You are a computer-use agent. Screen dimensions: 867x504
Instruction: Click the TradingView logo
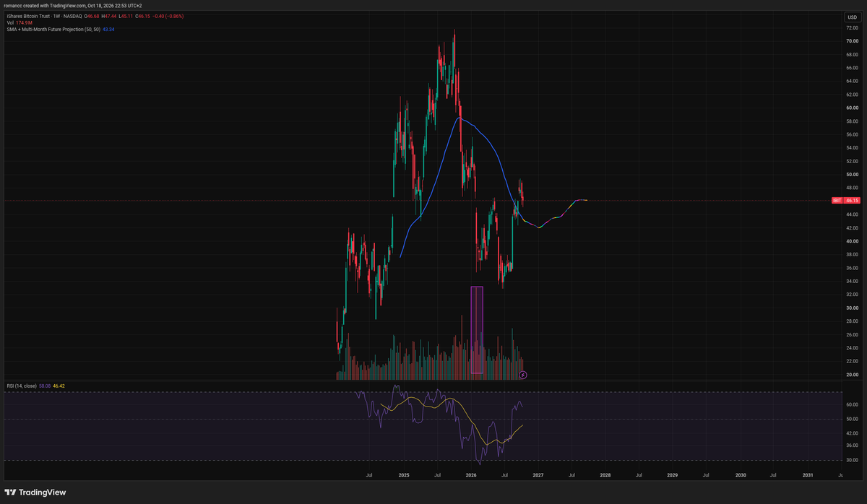(x=35, y=492)
